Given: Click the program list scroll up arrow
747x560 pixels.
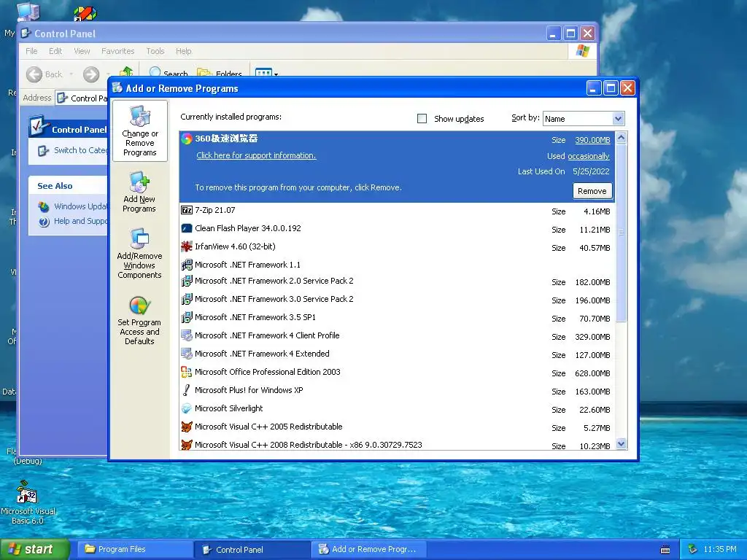Looking at the screenshot, I should pyautogui.click(x=621, y=138).
